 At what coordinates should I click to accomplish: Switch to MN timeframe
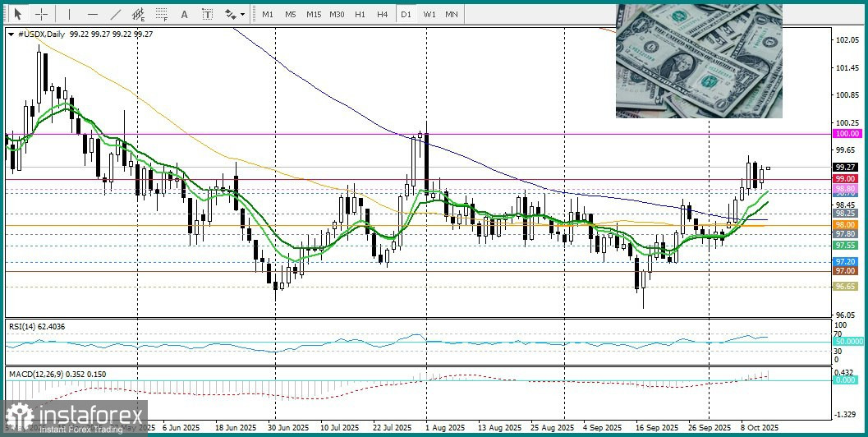coord(452,15)
